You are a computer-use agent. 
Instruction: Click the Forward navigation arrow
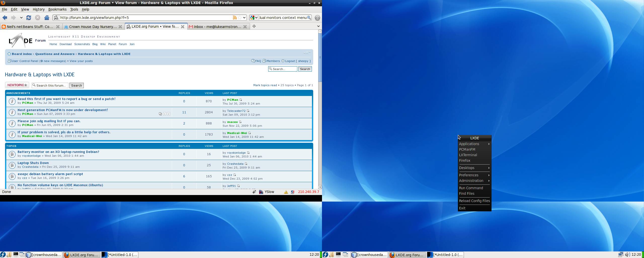13,18
